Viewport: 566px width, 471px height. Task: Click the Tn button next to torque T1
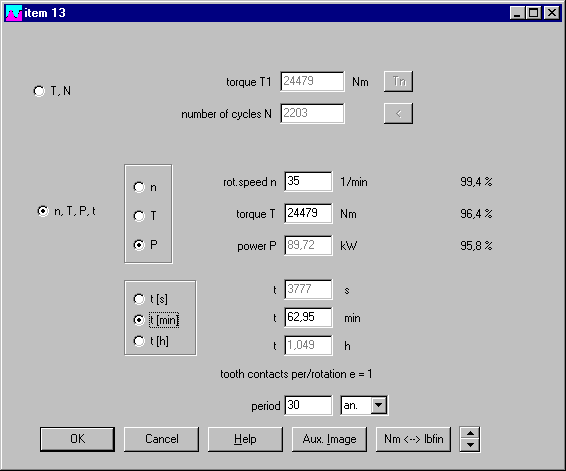click(x=398, y=81)
